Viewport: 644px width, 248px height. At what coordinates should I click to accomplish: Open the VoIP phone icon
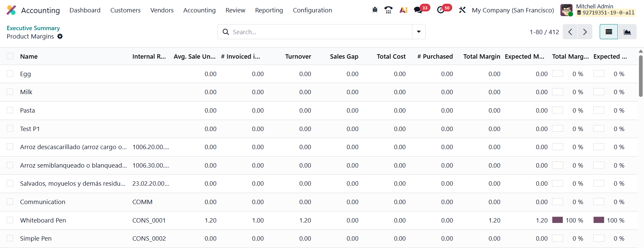(x=388, y=10)
